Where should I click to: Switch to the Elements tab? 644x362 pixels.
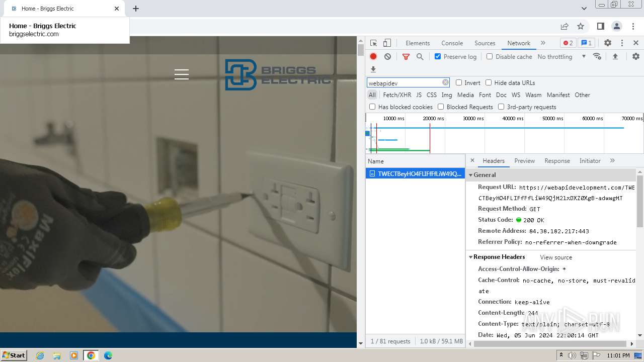click(418, 43)
